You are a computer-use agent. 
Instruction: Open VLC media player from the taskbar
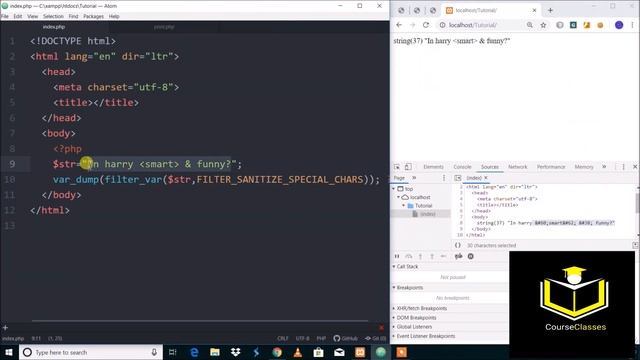tap(298, 352)
